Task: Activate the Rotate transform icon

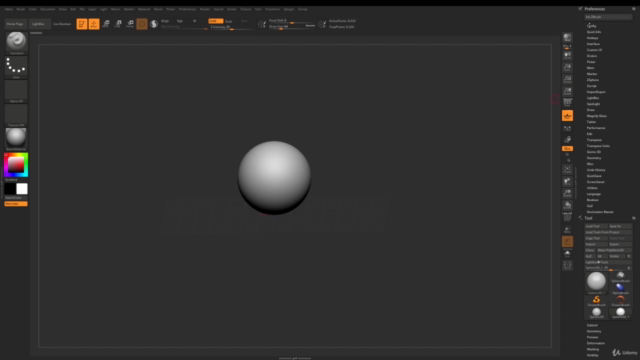Action: (x=130, y=24)
